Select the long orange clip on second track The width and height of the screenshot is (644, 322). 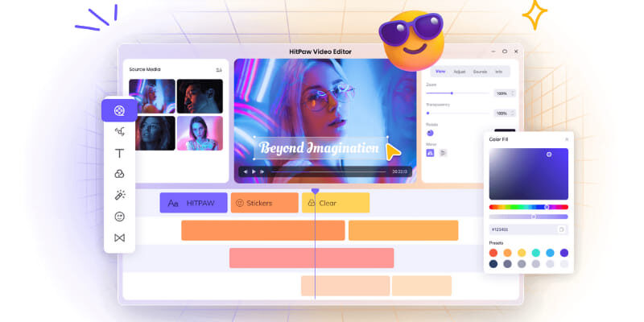[x=263, y=230]
